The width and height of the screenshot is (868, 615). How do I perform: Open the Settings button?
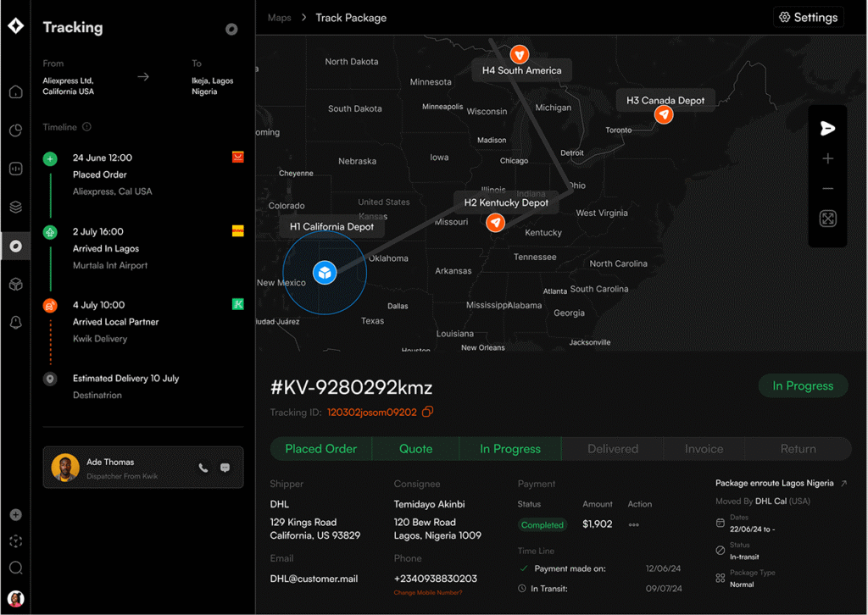(x=809, y=18)
